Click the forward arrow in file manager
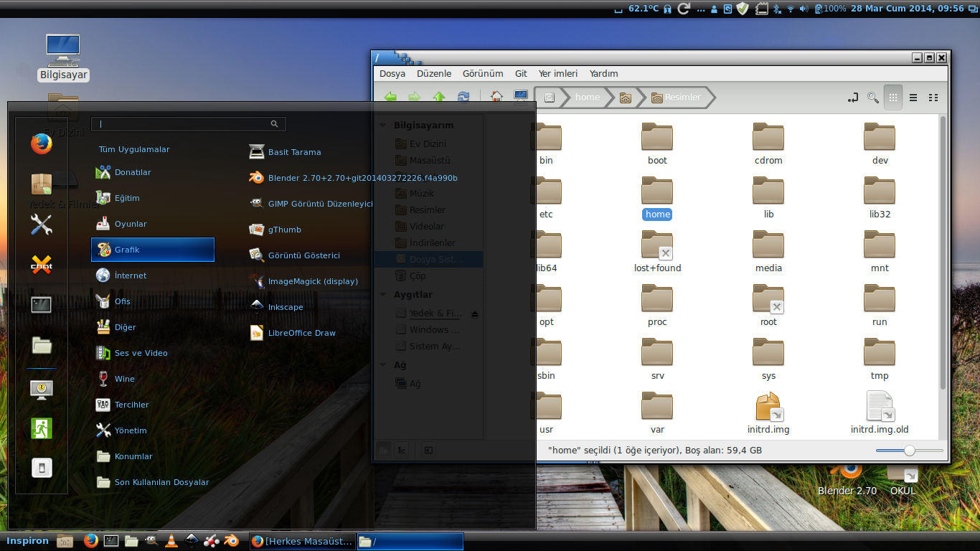The image size is (980, 551). click(415, 98)
